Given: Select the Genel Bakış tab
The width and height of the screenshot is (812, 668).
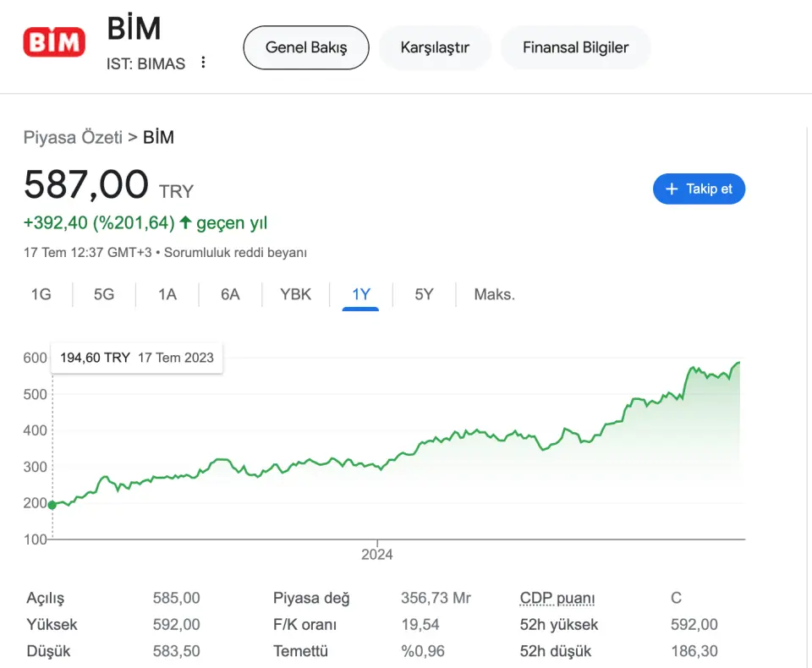Looking at the screenshot, I should coord(306,47).
